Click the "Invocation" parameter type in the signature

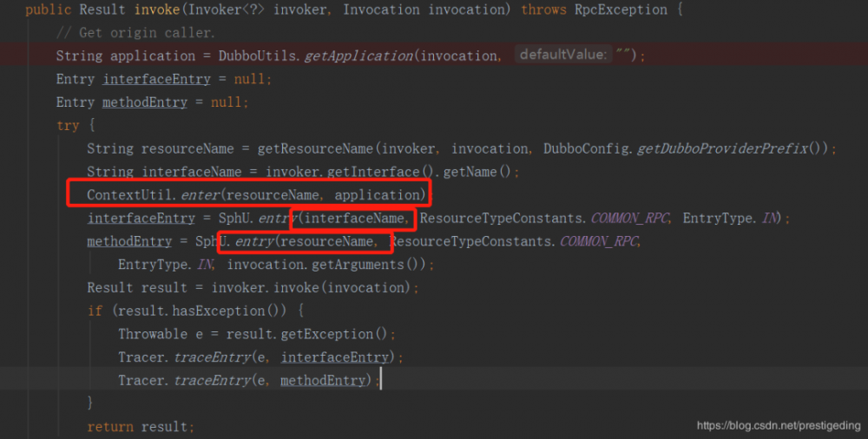pyautogui.click(x=381, y=10)
